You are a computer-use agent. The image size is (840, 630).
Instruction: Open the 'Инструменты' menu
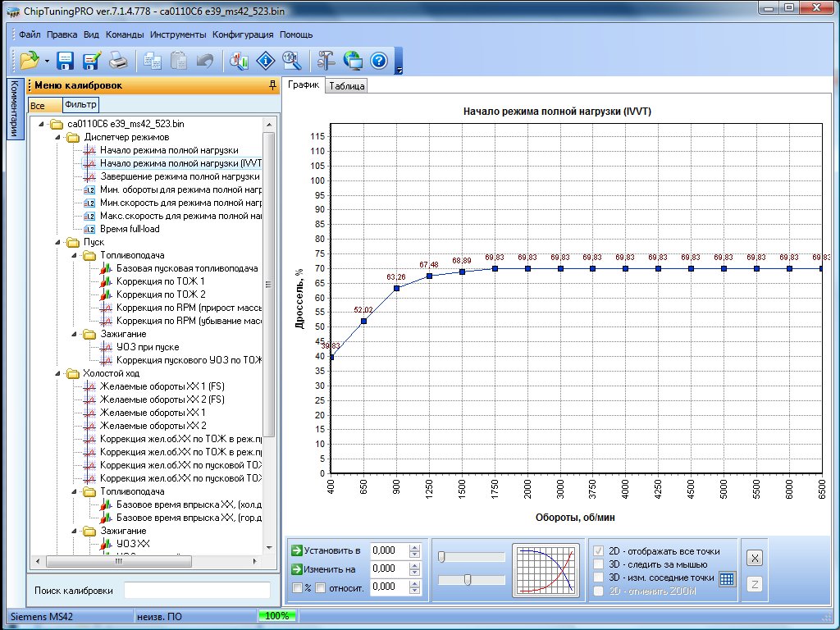click(178, 35)
